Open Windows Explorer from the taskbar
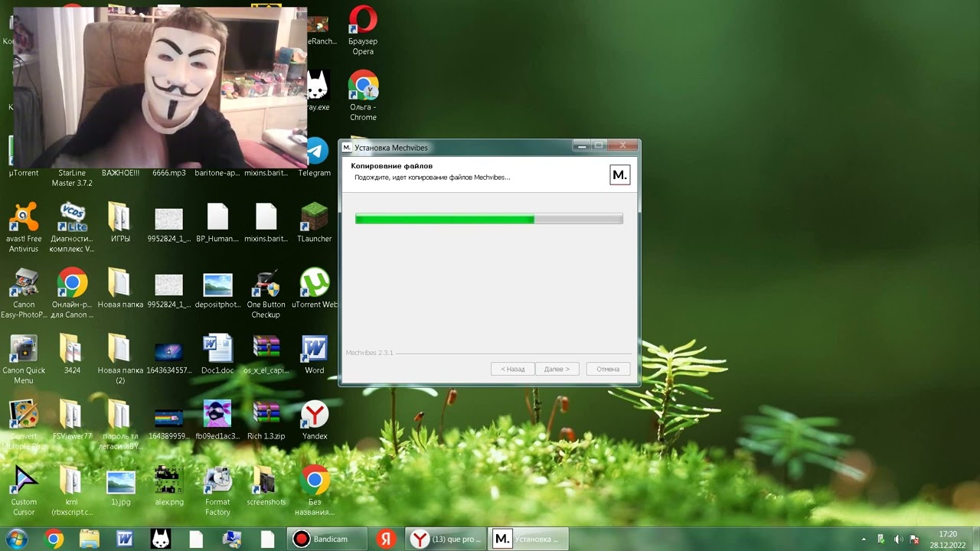980x551 pixels. point(90,539)
